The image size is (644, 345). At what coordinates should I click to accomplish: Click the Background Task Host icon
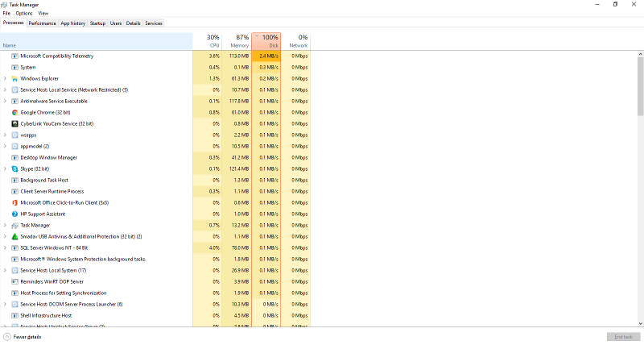(14, 180)
